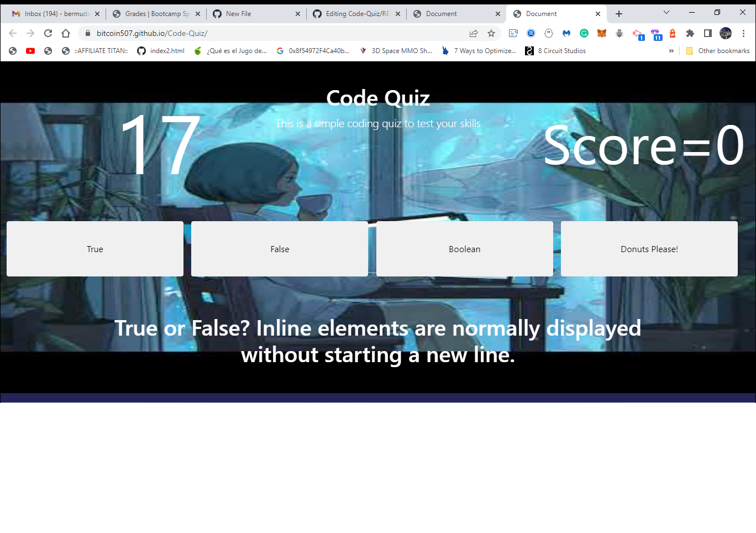This screenshot has width=756, height=533.
Task: Click the reading list extension icon
Action: [x=513, y=33]
